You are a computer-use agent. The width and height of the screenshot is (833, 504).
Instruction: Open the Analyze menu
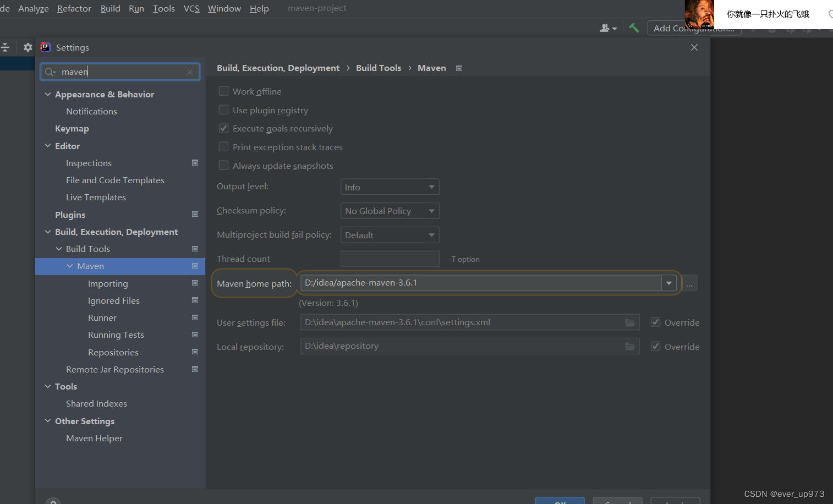(x=34, y=9)
